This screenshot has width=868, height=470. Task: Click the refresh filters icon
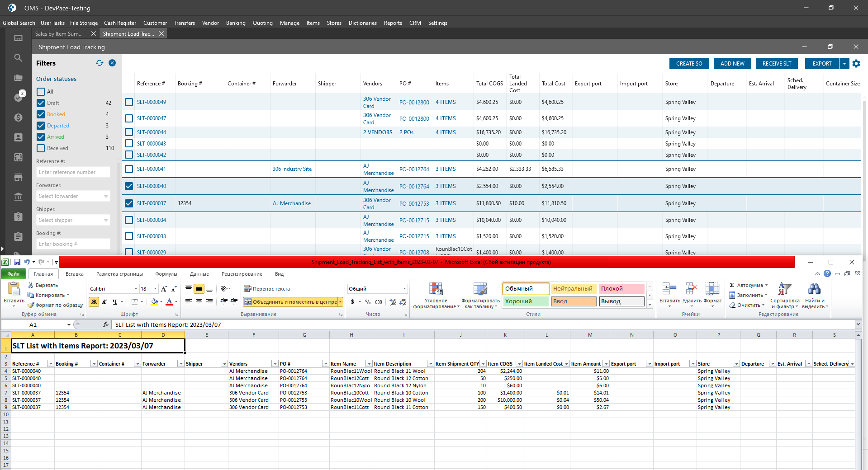tap(100, 63)
